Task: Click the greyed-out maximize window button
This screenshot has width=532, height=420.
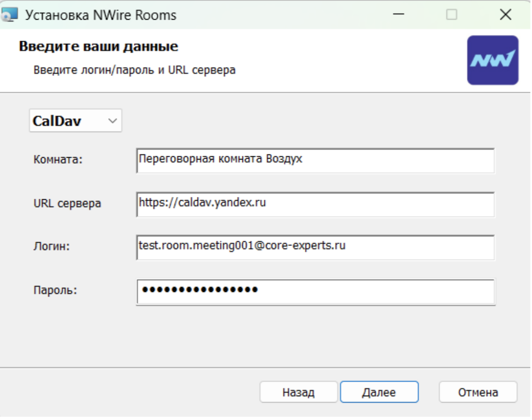Action: click(451, 15)
